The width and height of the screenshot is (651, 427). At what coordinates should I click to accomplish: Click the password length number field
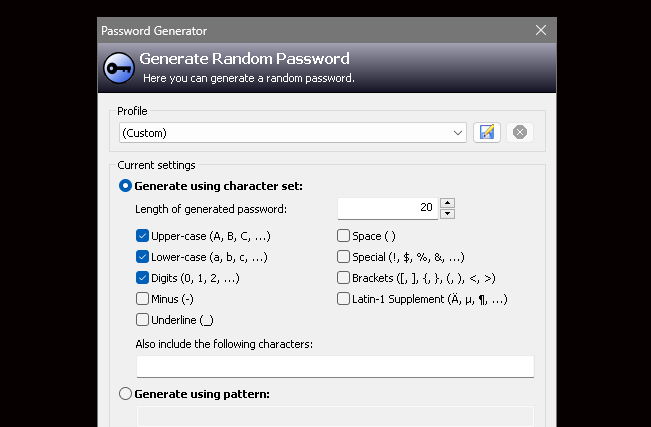click(387, 208)
